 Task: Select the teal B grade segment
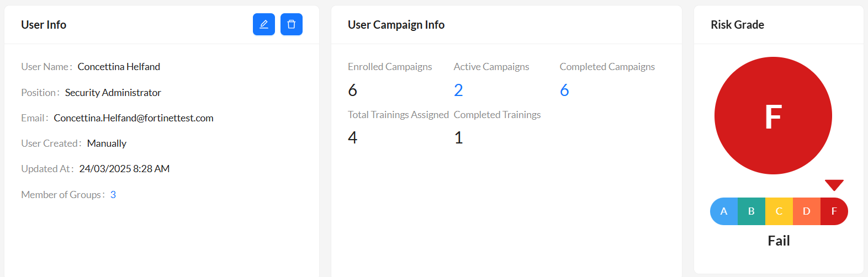point(751,211)
